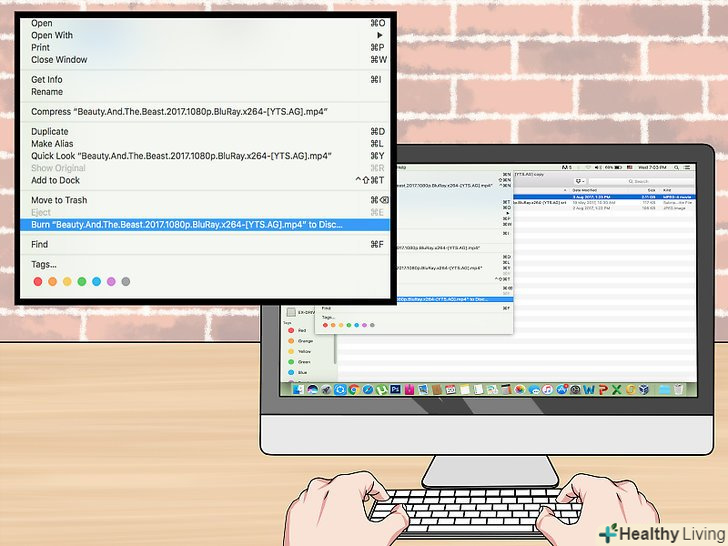Click Spotlight magnifier in menu bar

point(676,168)
